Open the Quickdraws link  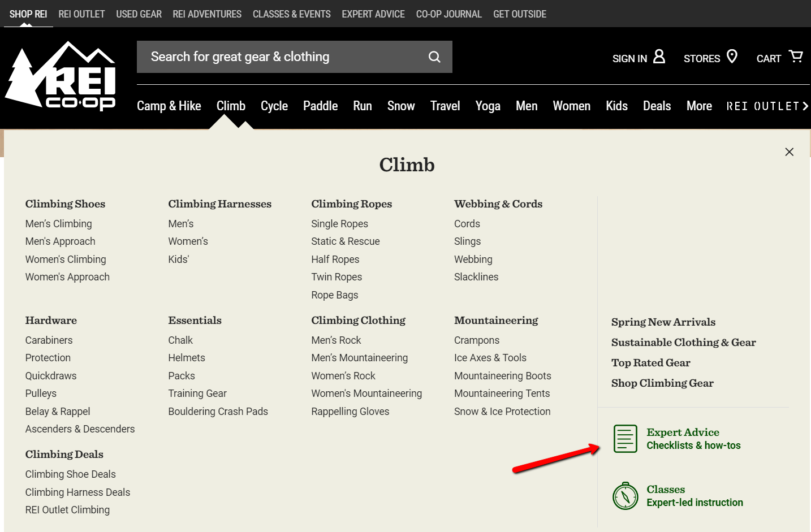(x=51, y=376)
